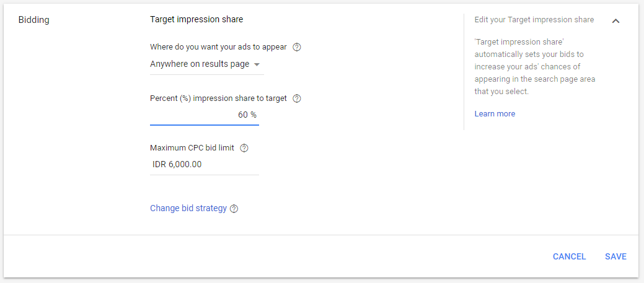Click the Target impression share description paragraph
This screenshot has width=644, height=283.
(x=535, y=67)
